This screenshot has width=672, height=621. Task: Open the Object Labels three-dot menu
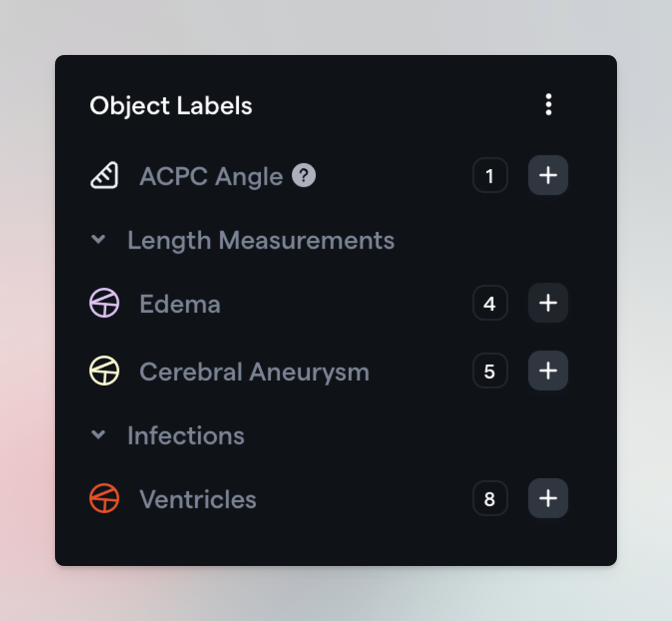coord(548,105)
